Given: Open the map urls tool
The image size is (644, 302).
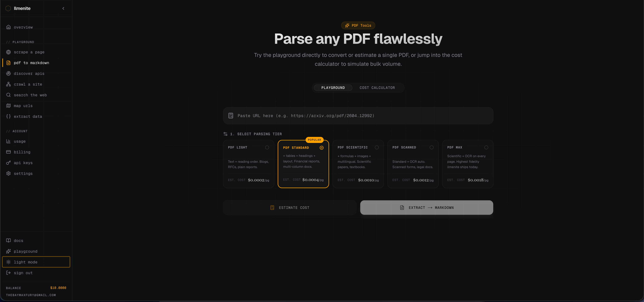Looking at the screenshot, I should pyautogui.click(x=23, y=106).
